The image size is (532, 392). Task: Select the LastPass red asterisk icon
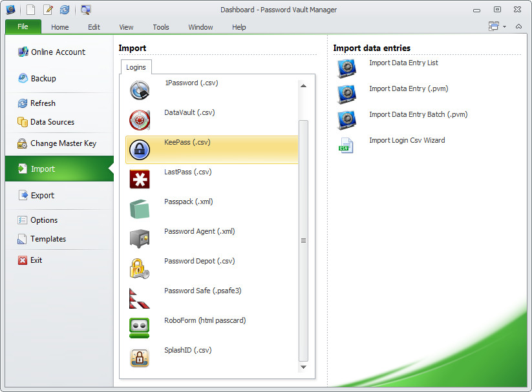click(x=140, y=179)
